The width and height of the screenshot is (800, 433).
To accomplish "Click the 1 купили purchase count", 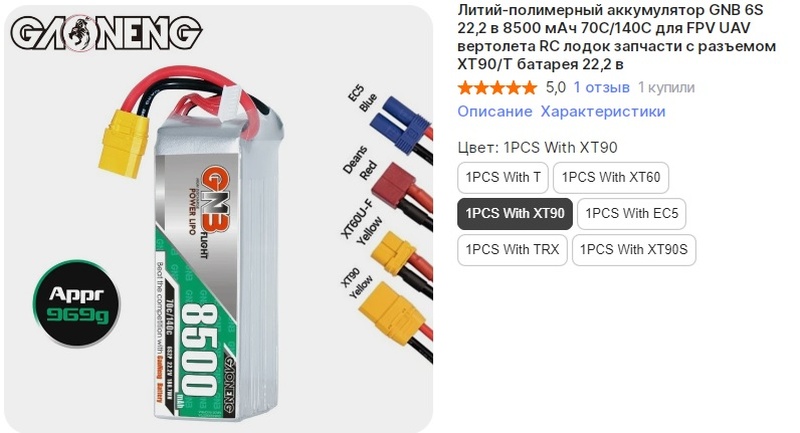I will [666, 88].
